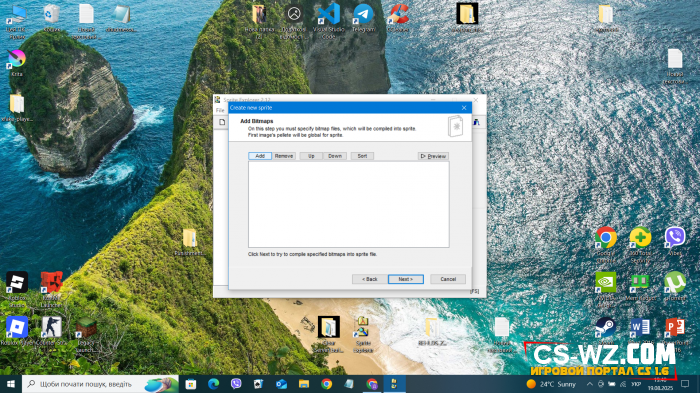Expand hidden system tray icons

589,384
